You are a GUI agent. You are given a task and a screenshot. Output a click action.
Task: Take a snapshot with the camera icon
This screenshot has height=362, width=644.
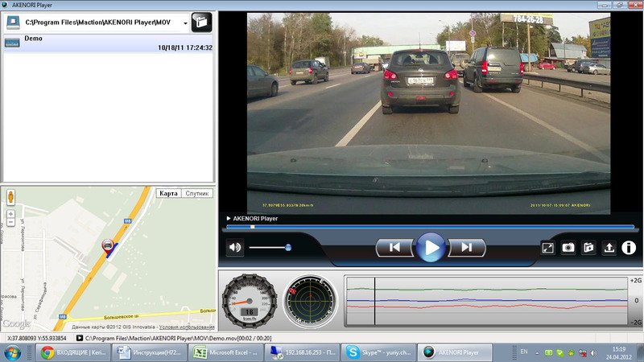568,248
